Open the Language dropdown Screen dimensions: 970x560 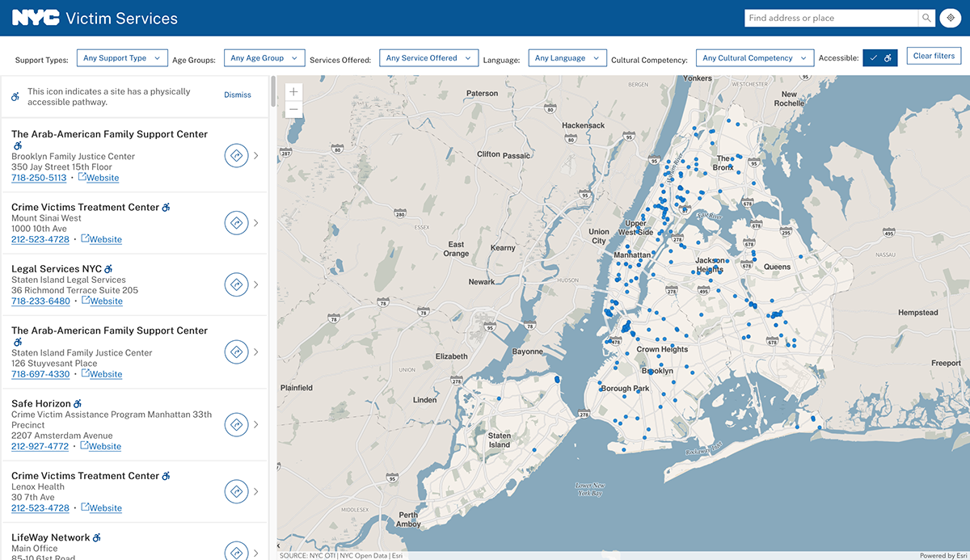[567, 58]
